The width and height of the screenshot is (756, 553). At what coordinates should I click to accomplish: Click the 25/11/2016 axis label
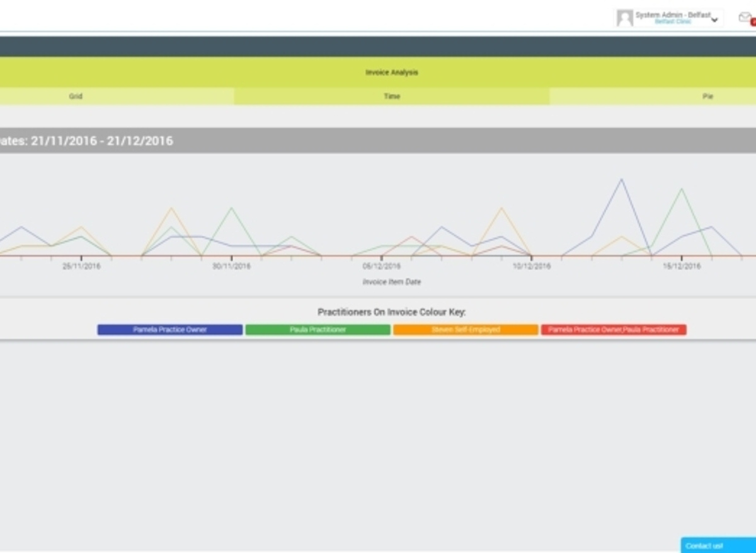81,266
